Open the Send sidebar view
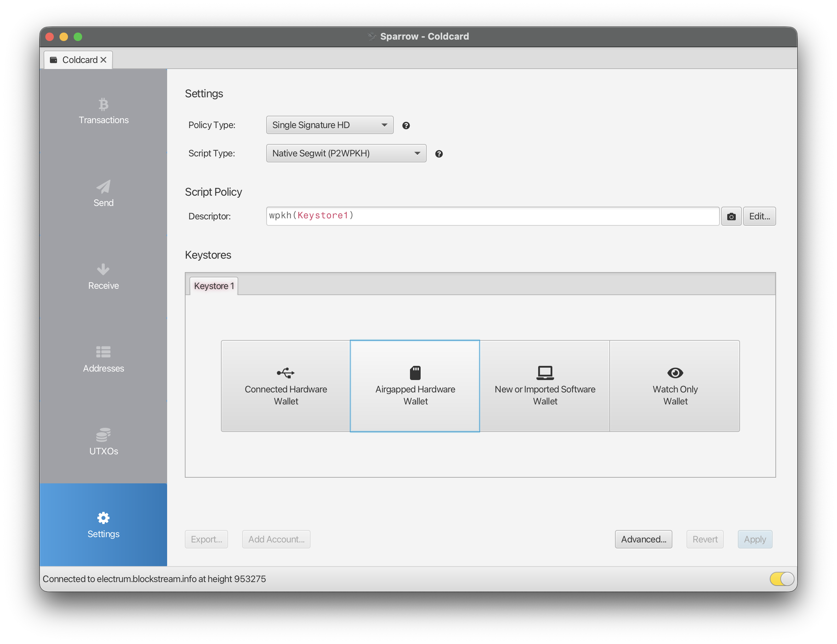Viewport: 837px width, 644px height. (x=103, y=194)
